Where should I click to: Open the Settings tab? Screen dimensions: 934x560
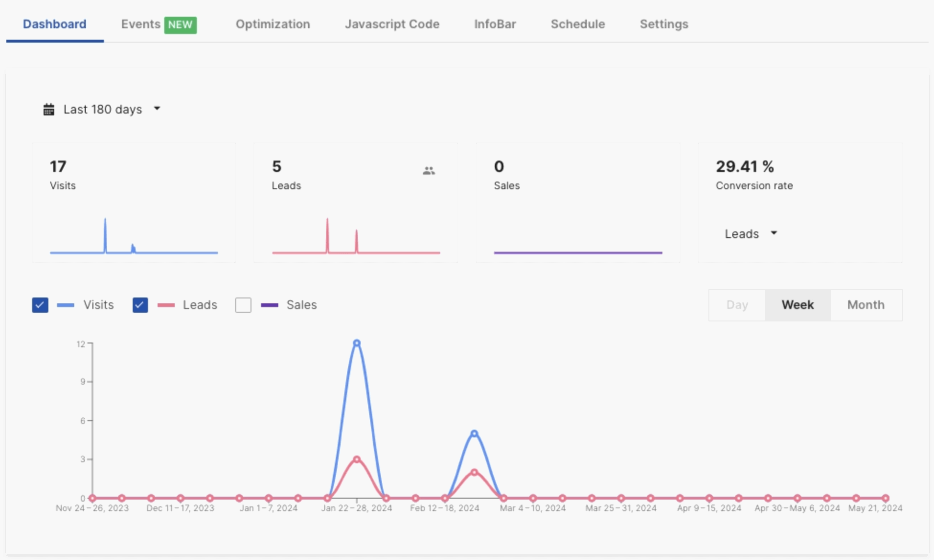click(x=664, y=24)
